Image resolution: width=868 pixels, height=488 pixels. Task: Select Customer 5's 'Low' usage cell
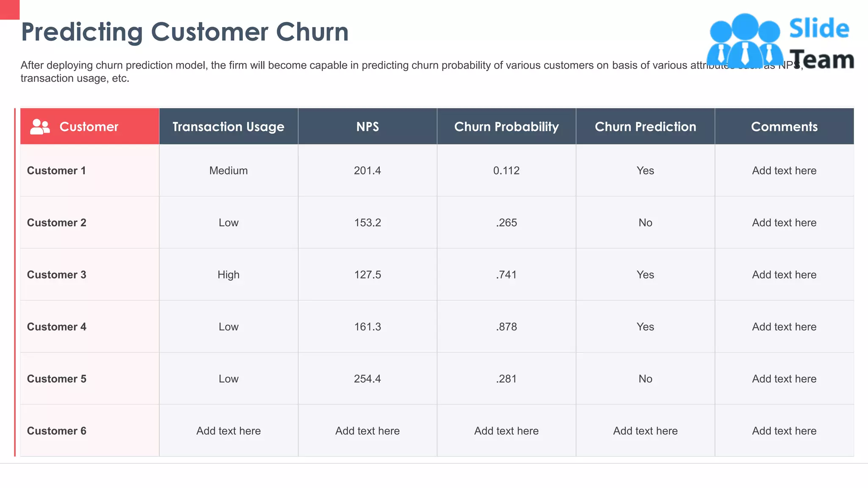tap(228, 379)
